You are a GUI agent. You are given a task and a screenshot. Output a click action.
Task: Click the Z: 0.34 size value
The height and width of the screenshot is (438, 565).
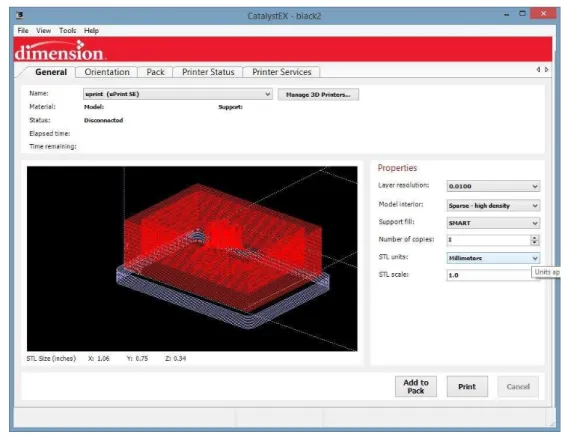[176, 358]
